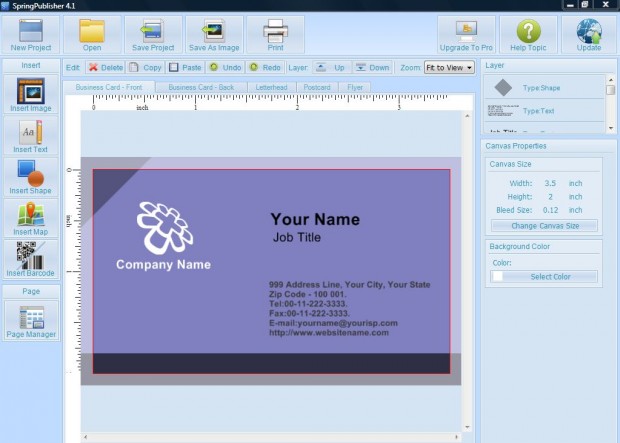620x443 pixels.
Task: Click the white background color swatch
Action: pos(497,276)
